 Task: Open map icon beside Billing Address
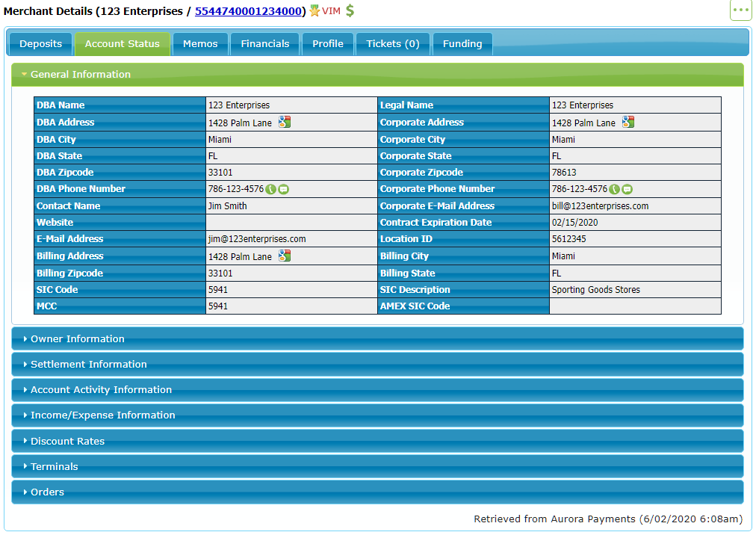(x=285, y=256)
